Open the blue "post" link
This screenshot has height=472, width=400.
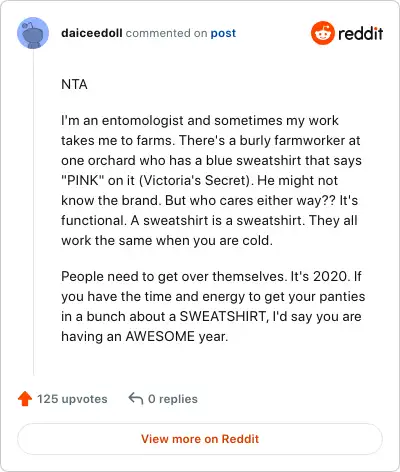(x=223, y=33)
